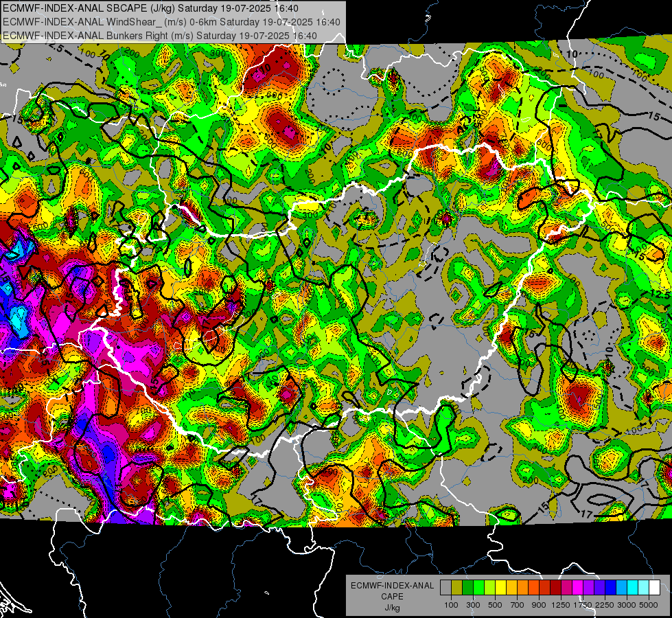Click the pure blue legend swatch
Image resolution: width=672 pixels, height=618 pixels.
click(x=611, y=588)
